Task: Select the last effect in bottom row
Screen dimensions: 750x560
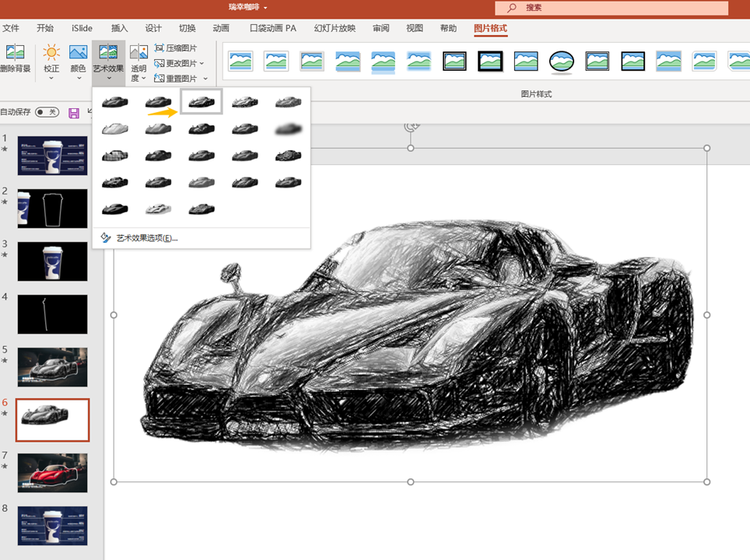Action: tap(202, 209)
